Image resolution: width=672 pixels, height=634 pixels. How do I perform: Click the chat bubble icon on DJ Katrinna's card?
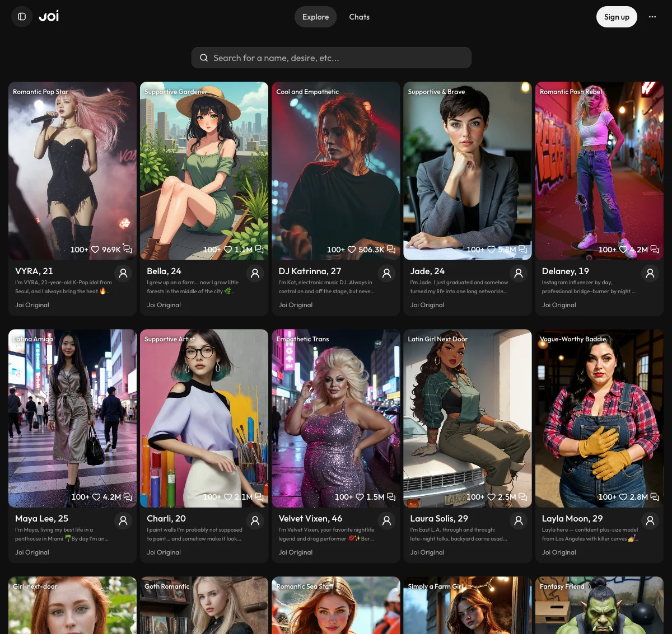(x=391, y=249)
